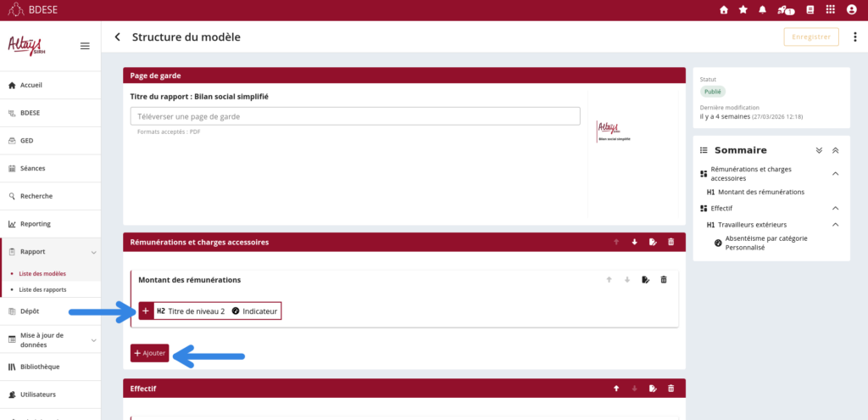Move the Effectif section up
868x420 pixels.
pyautogui.click(x=616, y=389)
